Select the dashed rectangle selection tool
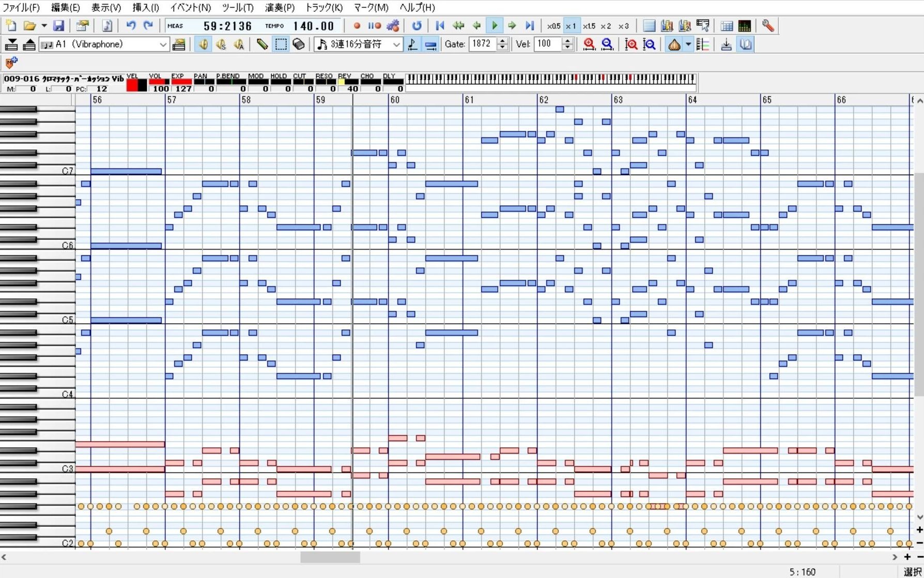The width and height of the screenshot is (924, 578). (x=281, y=44)
